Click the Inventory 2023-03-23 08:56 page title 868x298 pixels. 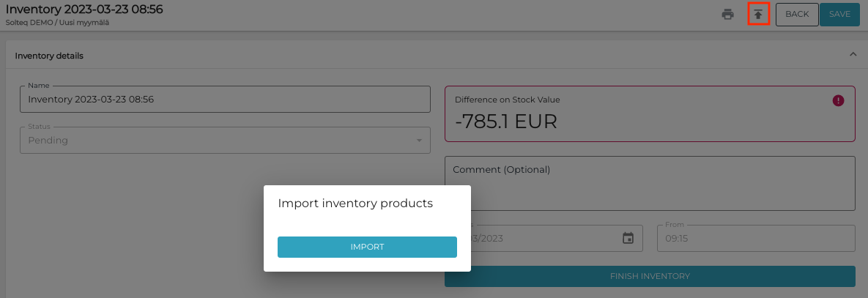tap(84, 10)
